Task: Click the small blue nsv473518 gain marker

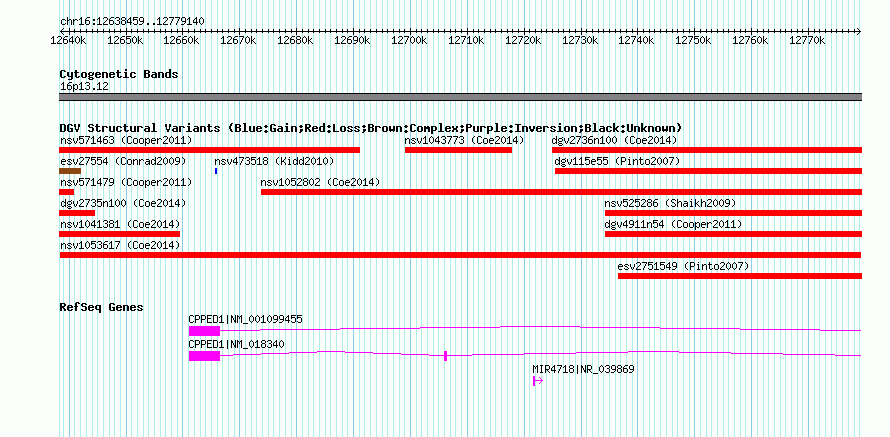Action: coord(216,171)
